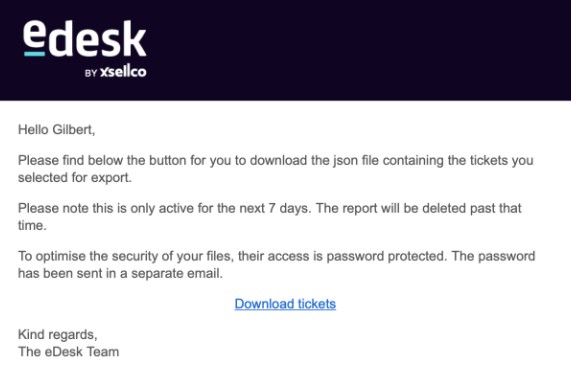Click the phrase "separate email"
This screenshot has width=571, height=378.
(x=177, y=273)
